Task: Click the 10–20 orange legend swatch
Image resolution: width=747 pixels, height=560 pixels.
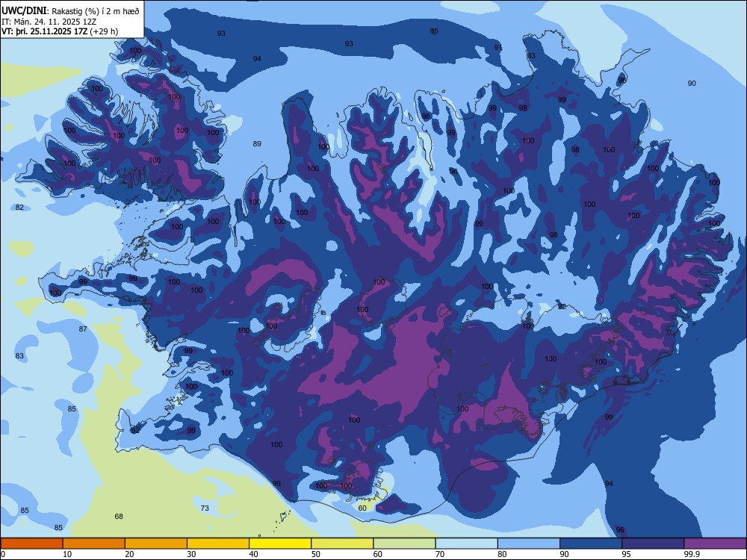Action: click(x=94, y=544)
